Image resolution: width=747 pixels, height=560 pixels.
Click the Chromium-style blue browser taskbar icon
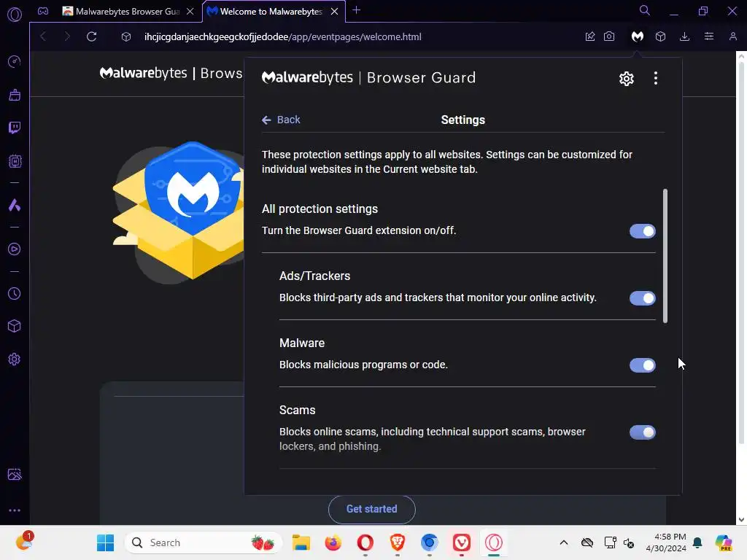point(429,542)
